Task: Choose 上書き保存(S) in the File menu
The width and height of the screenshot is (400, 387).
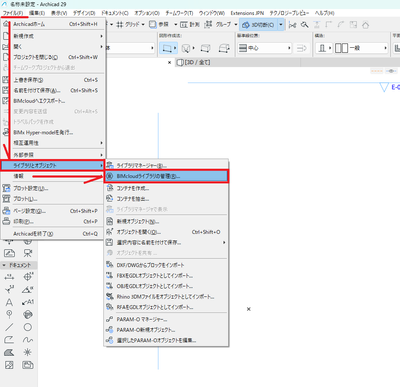Action: click(x=53, y=80)
